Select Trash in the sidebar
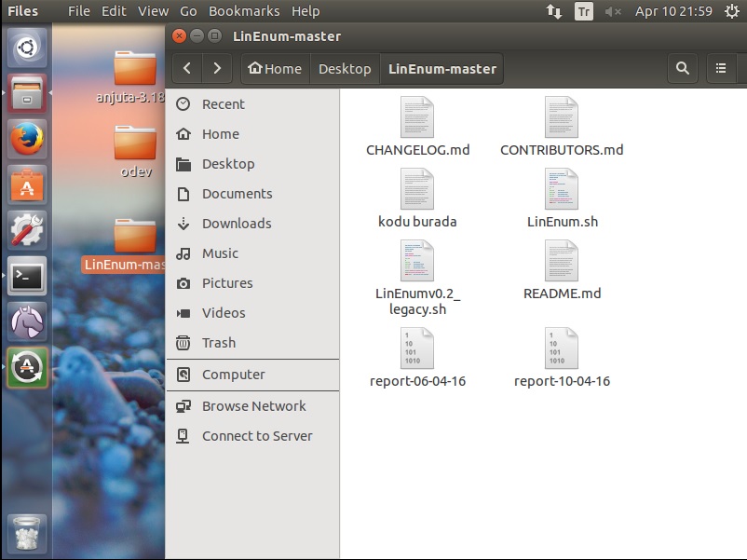747x560 pixels. [x=219, y=343]
